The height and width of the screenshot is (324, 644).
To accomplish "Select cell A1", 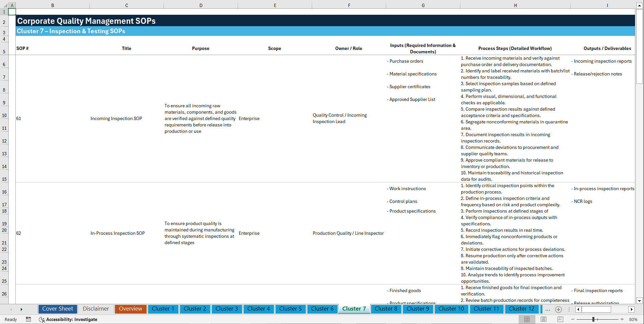I will [12, 12].
